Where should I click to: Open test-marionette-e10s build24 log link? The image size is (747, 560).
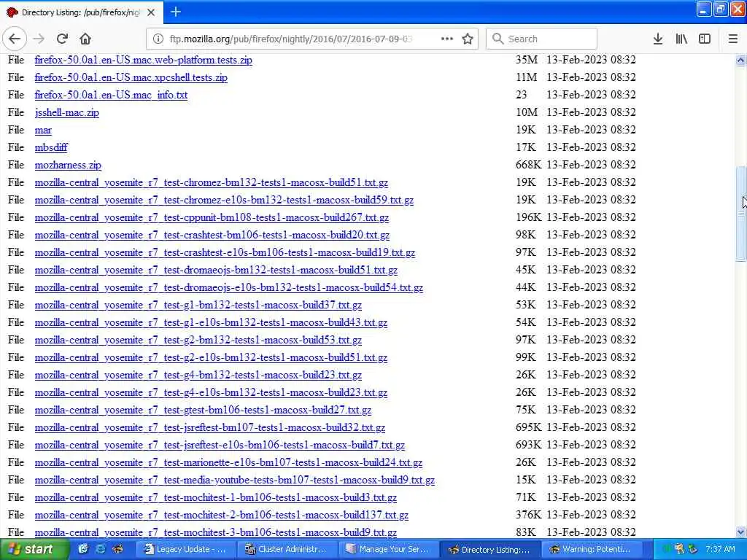point(228,463)
